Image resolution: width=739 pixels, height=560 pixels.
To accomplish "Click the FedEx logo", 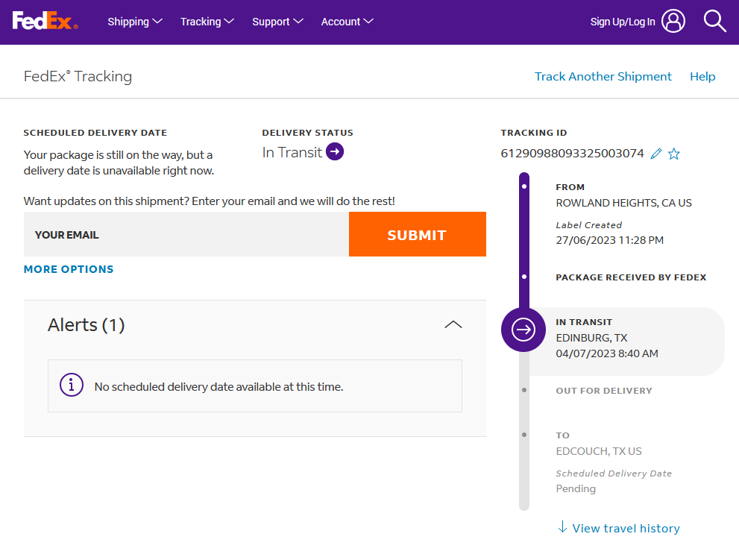I will 45,22.
